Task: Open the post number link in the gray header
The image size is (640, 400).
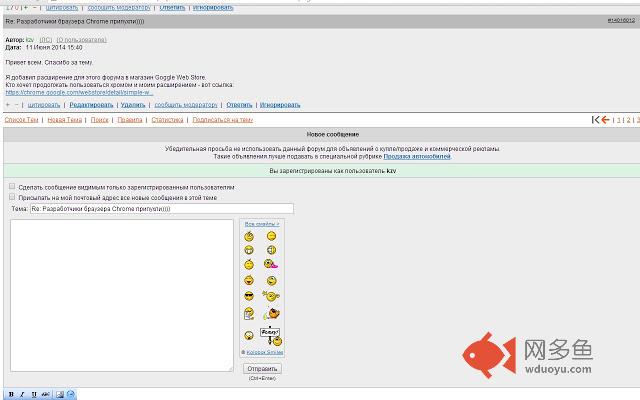Action: click(621, 20)
